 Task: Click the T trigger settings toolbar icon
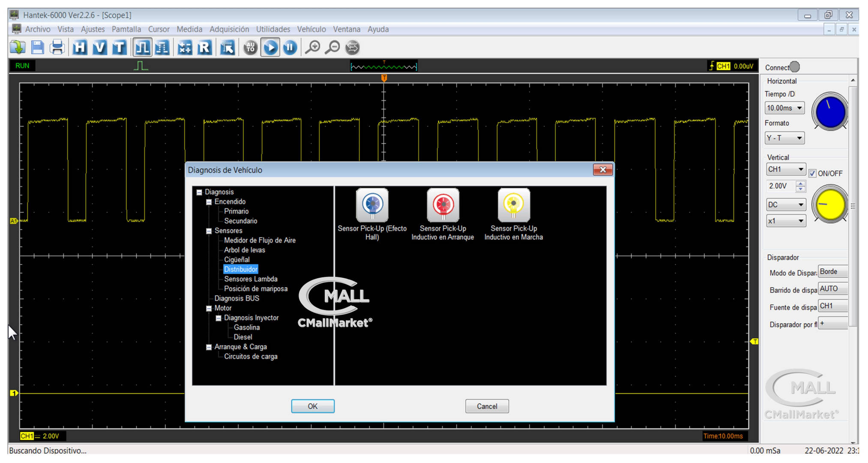tap(120, 47)
